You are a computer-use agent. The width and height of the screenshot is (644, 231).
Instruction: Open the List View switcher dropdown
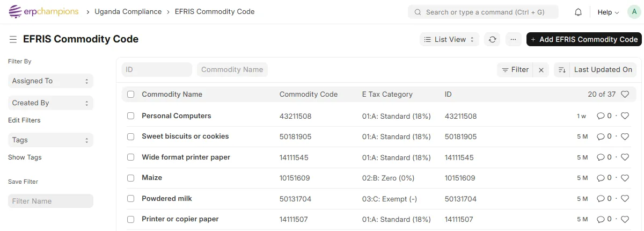pyautogui.click(x=449, y=39)
